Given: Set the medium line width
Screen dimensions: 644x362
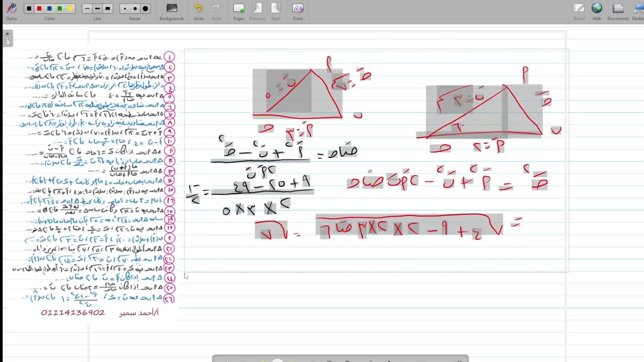Looking at the screenshot, I should [x=97, y=9].
